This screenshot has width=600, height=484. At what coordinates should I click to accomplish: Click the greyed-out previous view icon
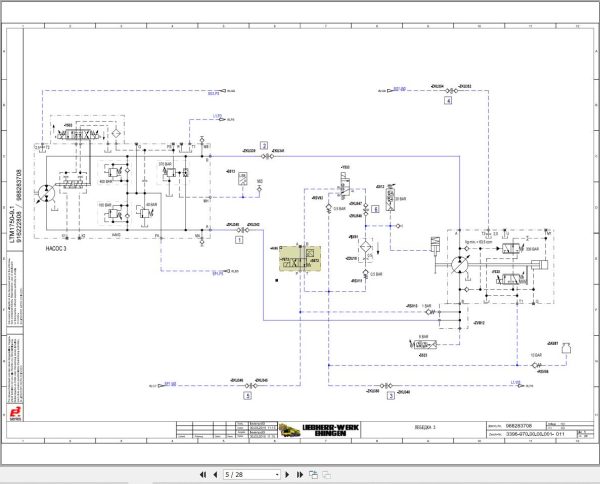[326, 475]
